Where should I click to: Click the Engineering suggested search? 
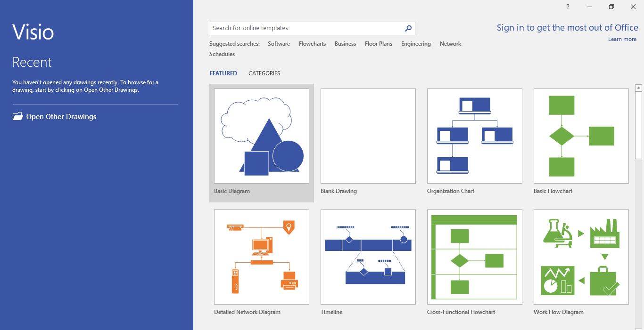(416, 43)
